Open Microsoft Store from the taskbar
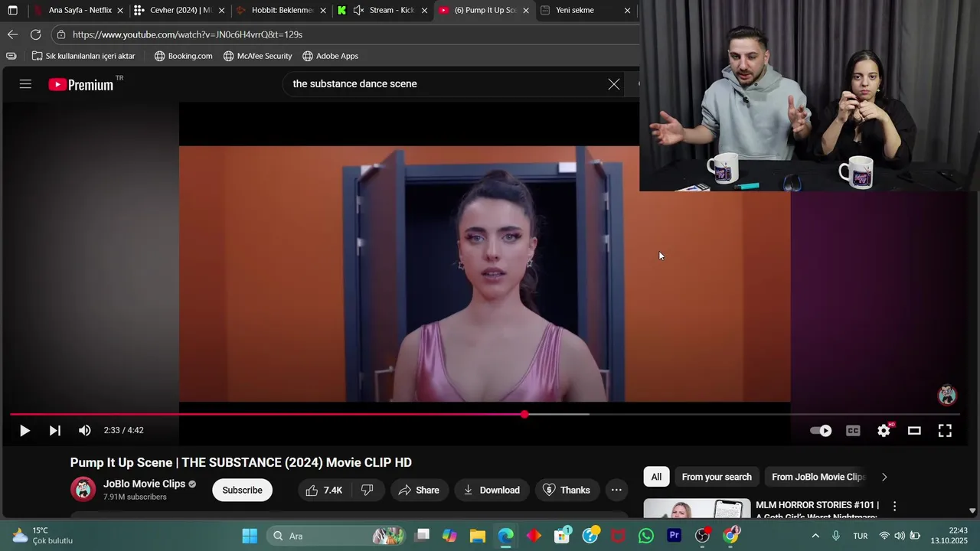This screenshot has height=551, width=980. click(563, 536)
